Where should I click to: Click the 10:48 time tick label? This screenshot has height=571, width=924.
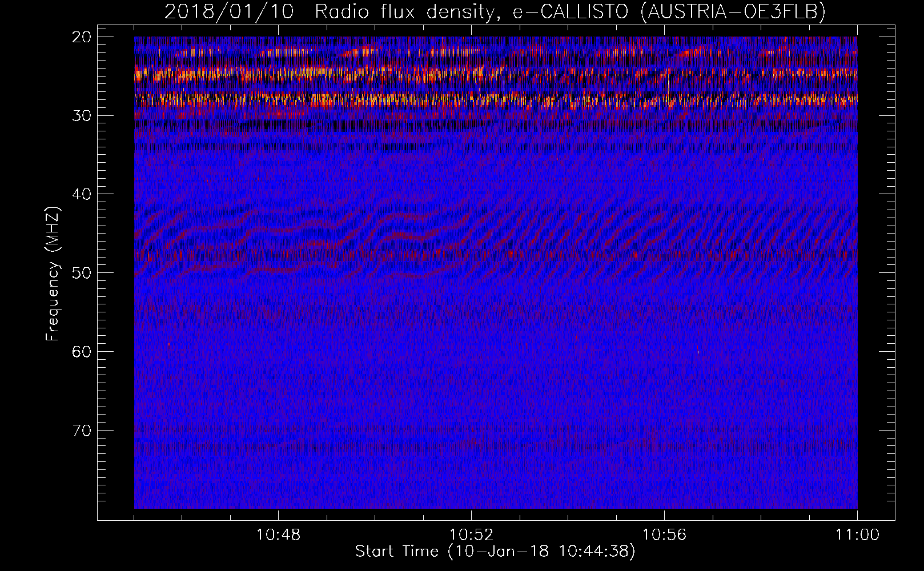point(278,535)
